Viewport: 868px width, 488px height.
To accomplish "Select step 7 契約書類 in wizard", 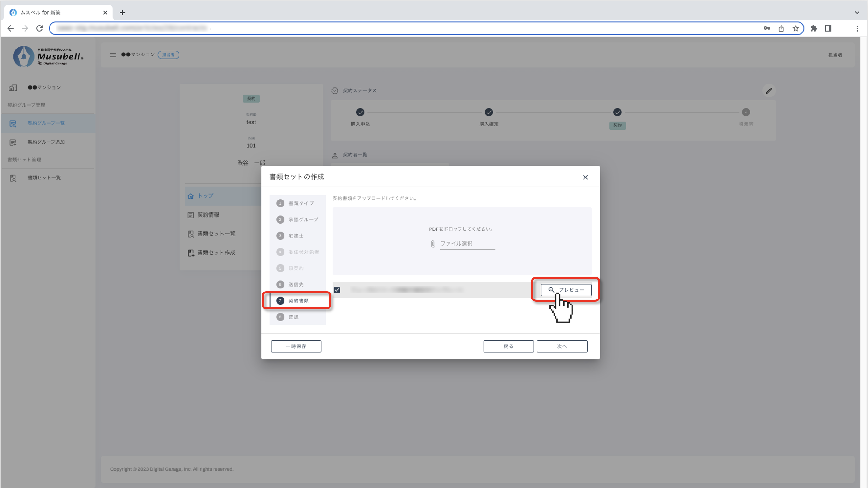I will (298, 301).
